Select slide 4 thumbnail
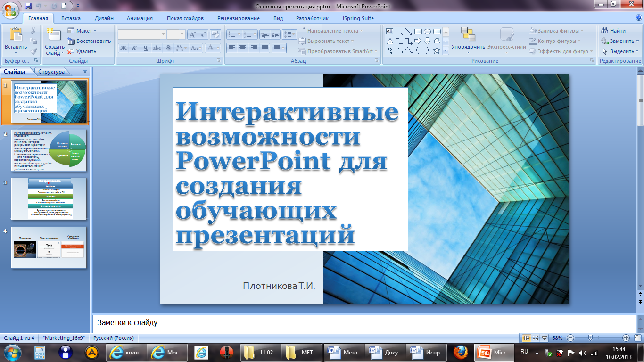 [x=49, y=247]
